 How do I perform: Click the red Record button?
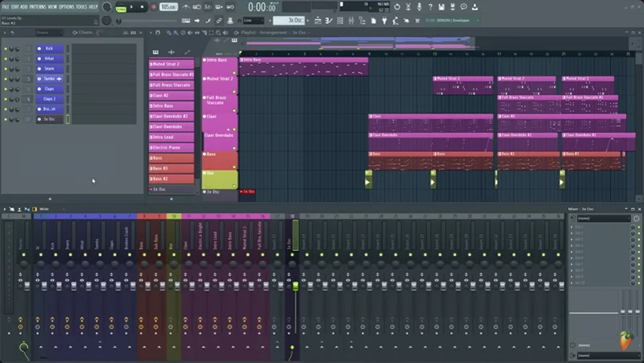(153, 7)
